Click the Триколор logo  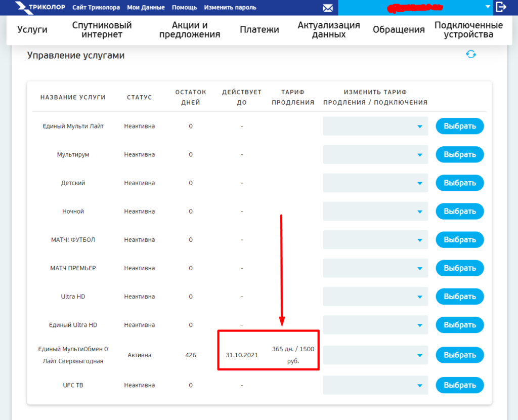(40, 7)
